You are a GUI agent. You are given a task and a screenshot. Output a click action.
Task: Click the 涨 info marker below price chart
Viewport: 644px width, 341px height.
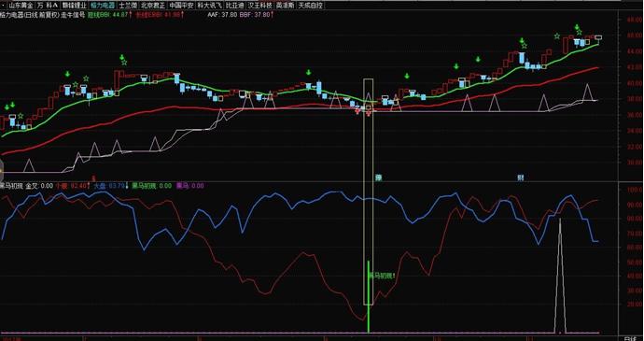click(379, 178)
